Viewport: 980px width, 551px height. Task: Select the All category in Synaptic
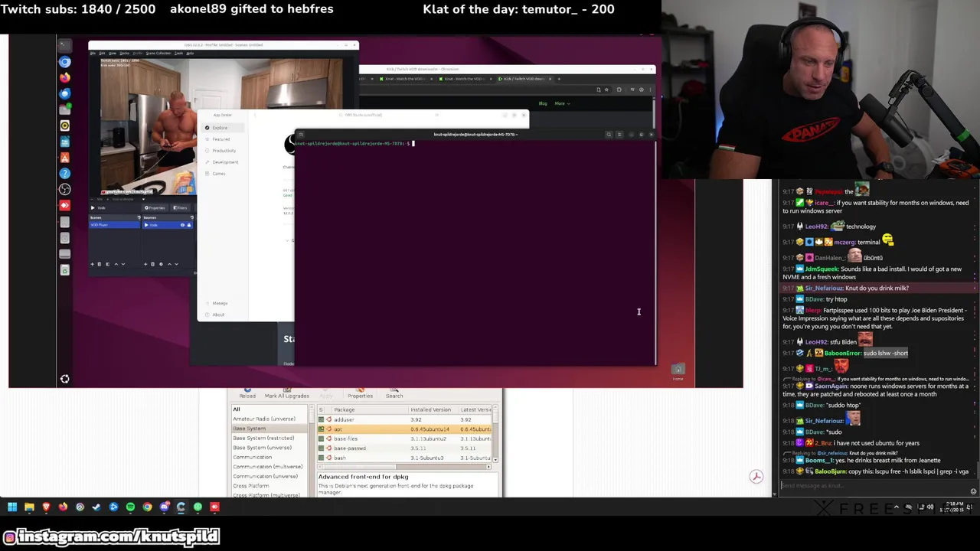point(269,409)
